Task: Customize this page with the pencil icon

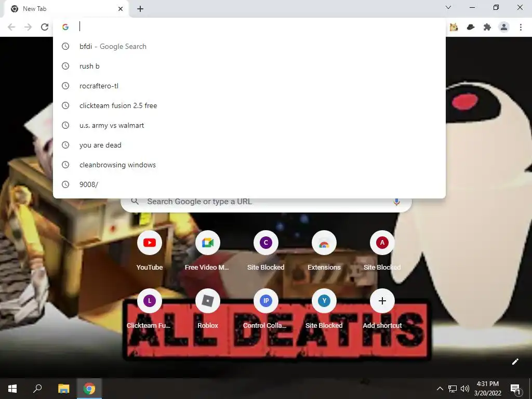Action: 515,362
